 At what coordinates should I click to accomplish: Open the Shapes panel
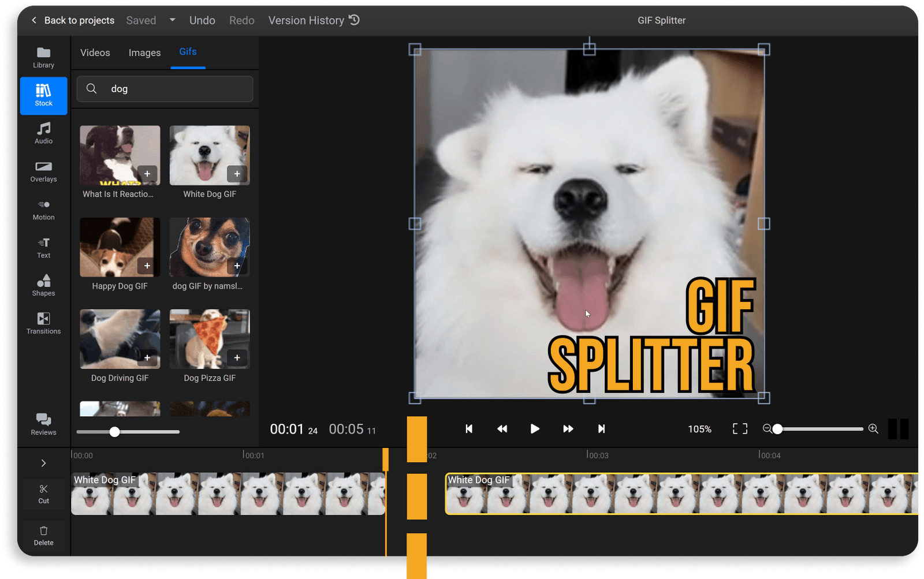43,285
